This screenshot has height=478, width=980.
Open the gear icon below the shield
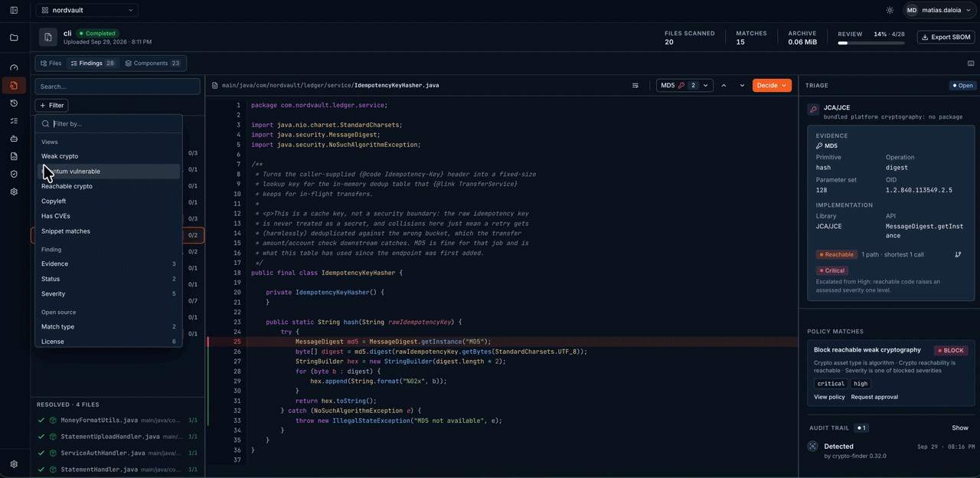pyautogui.click(x=14, y=192)
